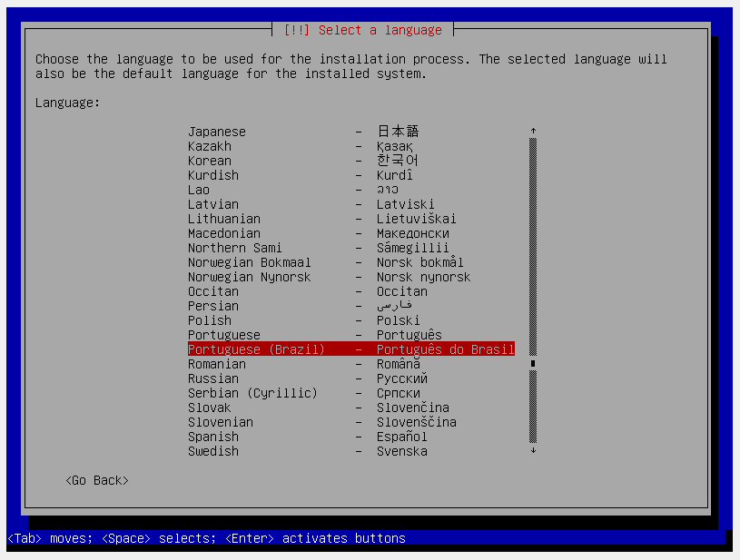
Task: Pick the Kurdish language row
Action: tap(351, 175)
